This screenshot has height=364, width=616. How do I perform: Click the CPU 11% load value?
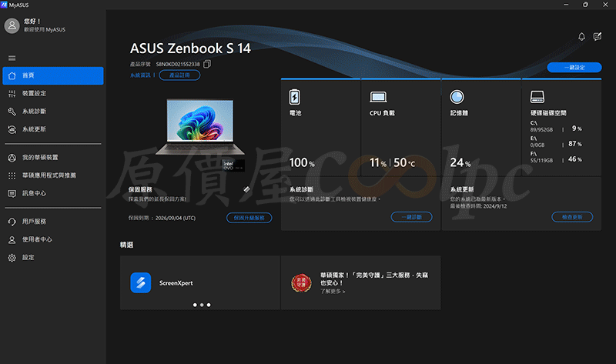(378, 162)
